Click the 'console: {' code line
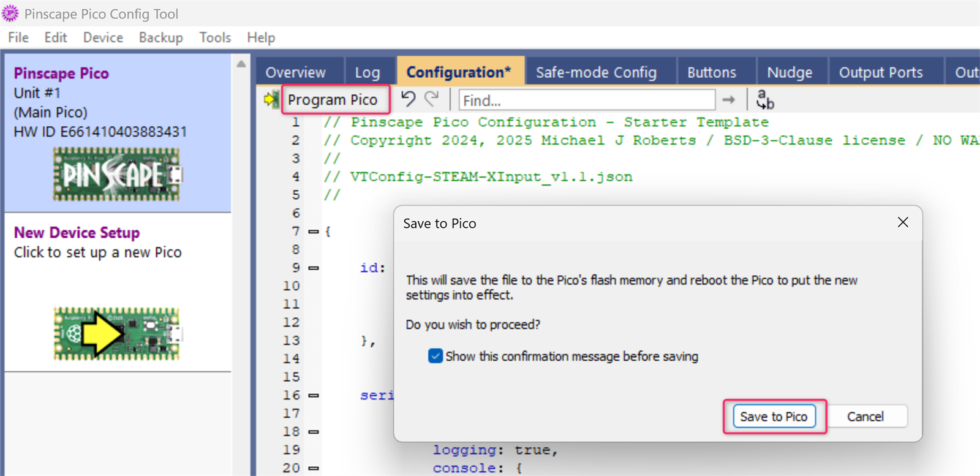The image size is (980, 476). pos(478,468)
